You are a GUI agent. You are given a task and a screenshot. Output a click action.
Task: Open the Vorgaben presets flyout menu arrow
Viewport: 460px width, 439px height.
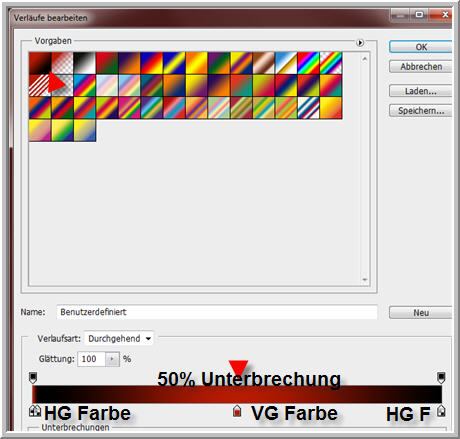coord(360,43)
